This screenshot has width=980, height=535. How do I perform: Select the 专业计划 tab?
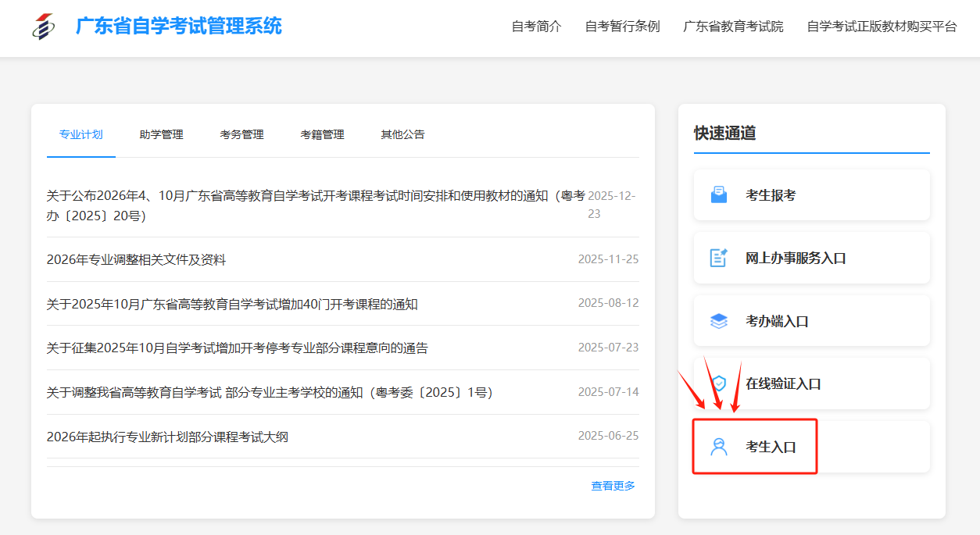click(80, 134)
